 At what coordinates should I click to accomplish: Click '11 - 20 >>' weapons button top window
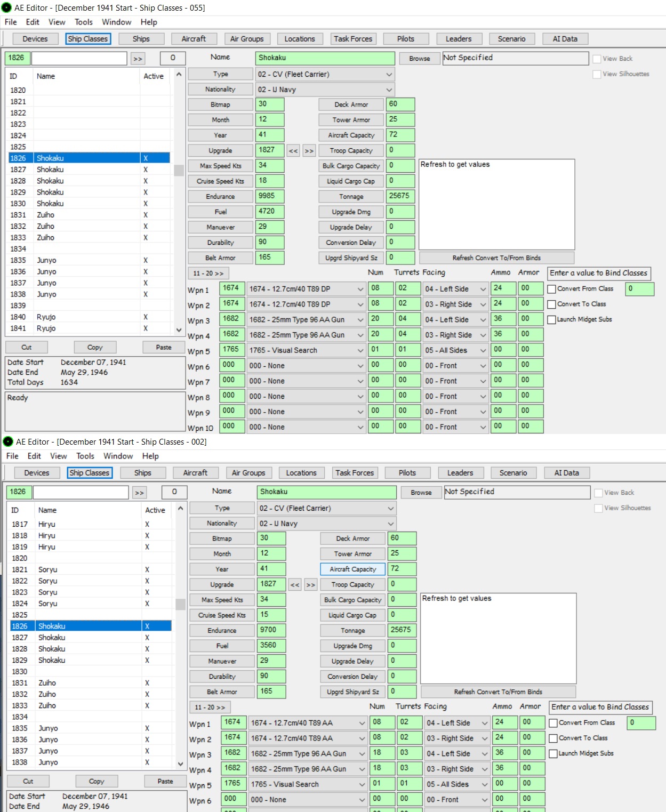(x=208, y=274)
